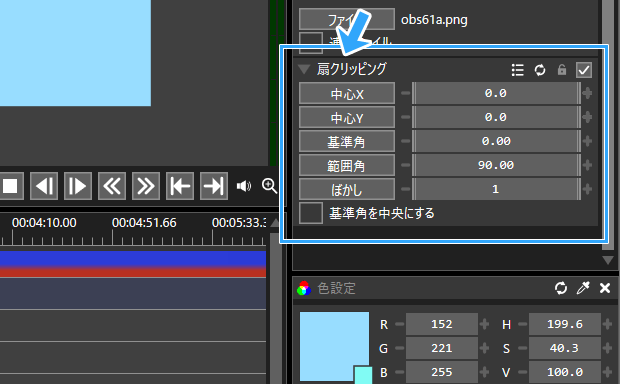Click the 中心X button
The height and width of the screenshot is (384, 620).
tap(347, 94)
